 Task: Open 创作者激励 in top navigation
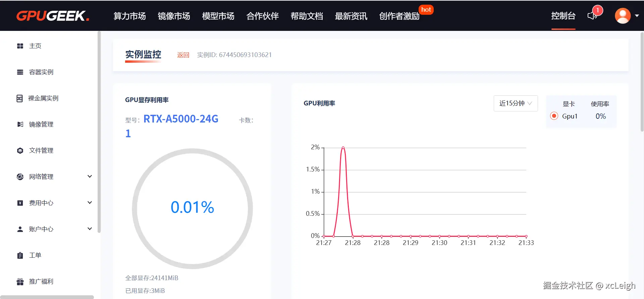point(399,16)
